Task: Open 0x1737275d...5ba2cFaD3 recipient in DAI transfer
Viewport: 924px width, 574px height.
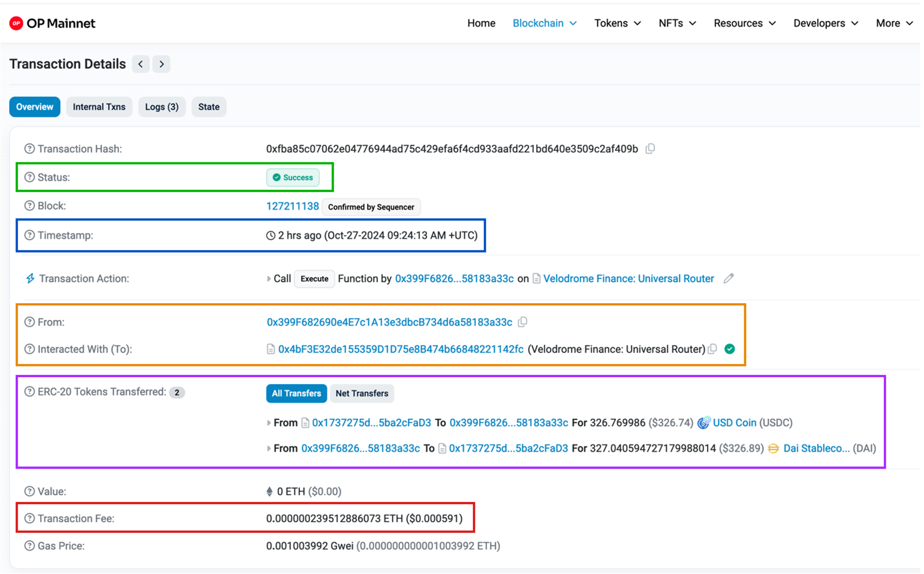Action: (x=509, y=448)
